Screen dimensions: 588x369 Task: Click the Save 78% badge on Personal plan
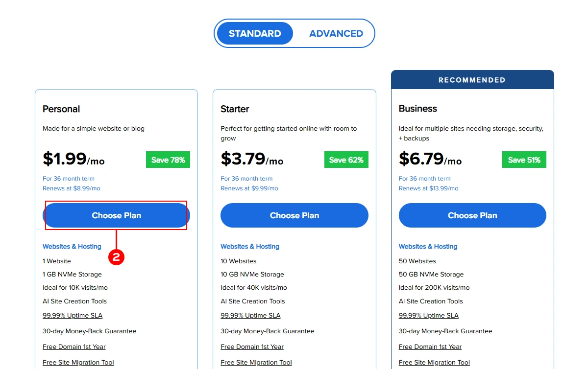(168, 160)
